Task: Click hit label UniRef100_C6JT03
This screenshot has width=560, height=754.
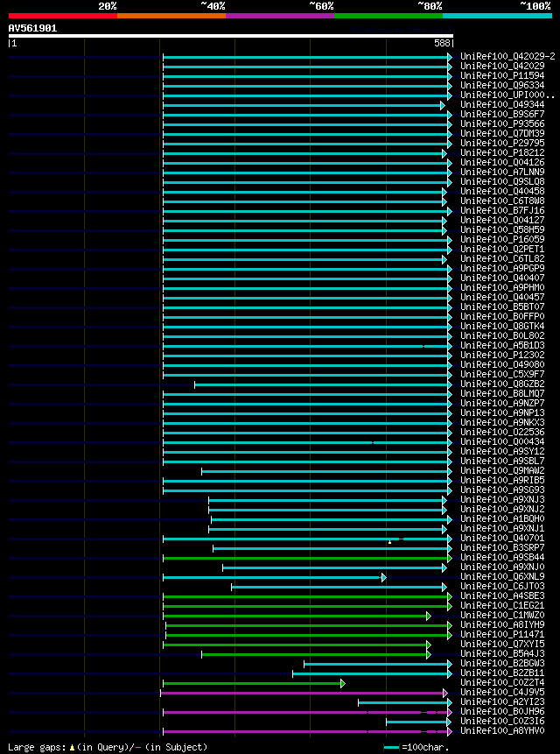Action: (502, 586)
